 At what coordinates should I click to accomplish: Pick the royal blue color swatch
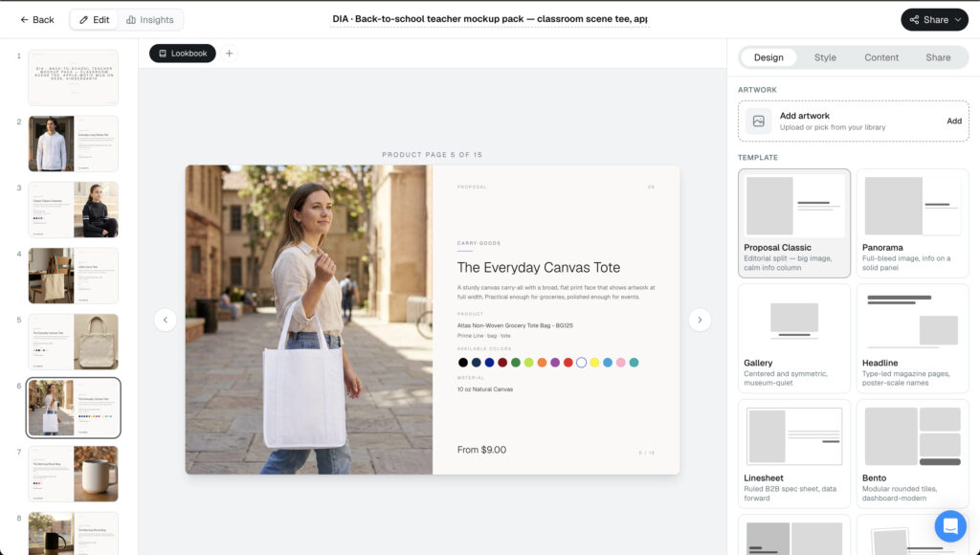point(489,363)
